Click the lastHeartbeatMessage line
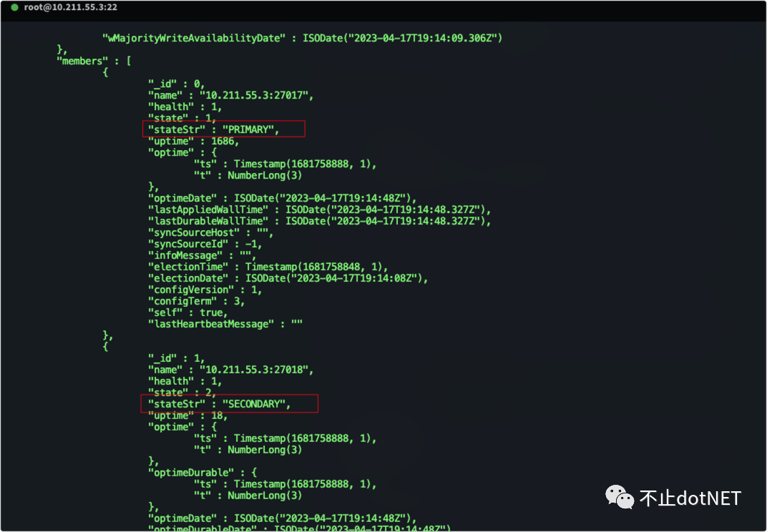The width and height of the screenshot is (767, 532). (225, 324)
